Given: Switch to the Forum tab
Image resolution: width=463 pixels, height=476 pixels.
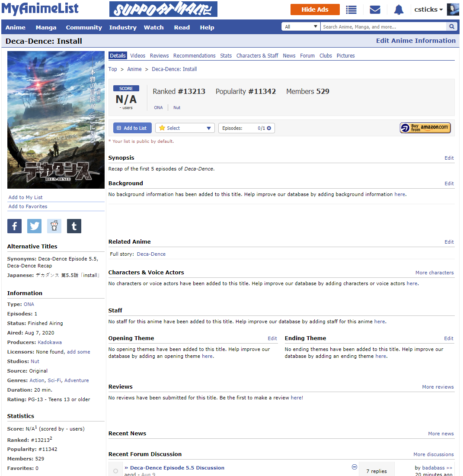Looking at the screenshot, I should point(307,55).
